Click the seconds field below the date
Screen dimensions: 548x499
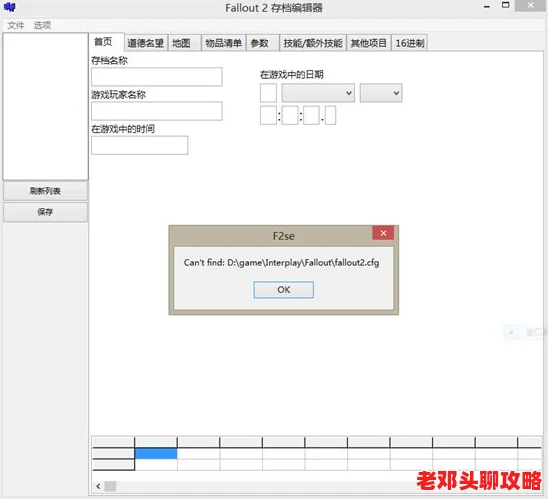(x=311, y=115)
